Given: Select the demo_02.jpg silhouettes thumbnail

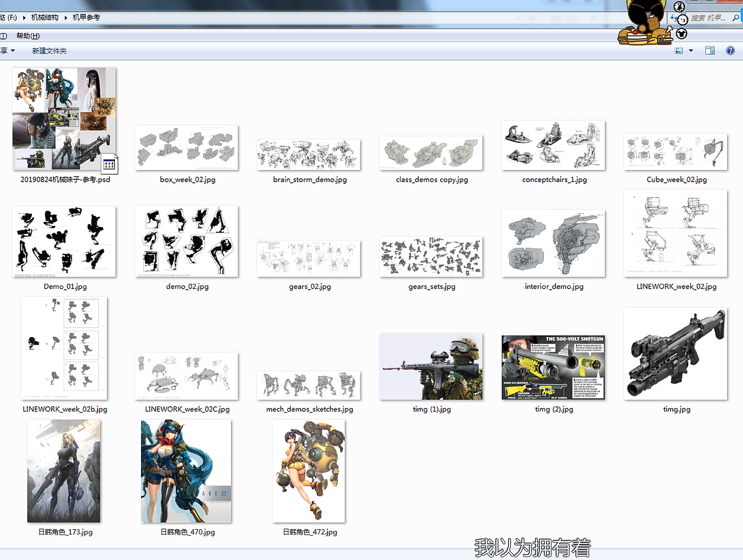Looking at the screenshot, I should 186,241.
